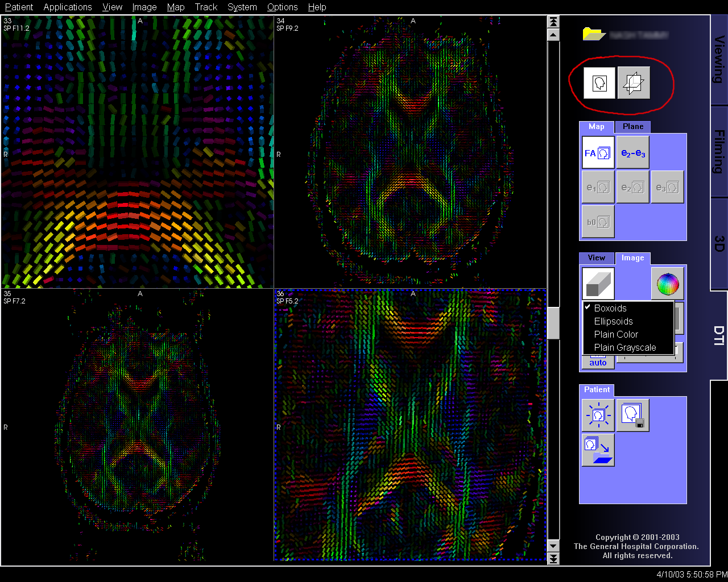Choose checked Boxoids option in the list
The width and height of the screenshot is (728, 582).
pyautogui.click(x=610, y=308)
